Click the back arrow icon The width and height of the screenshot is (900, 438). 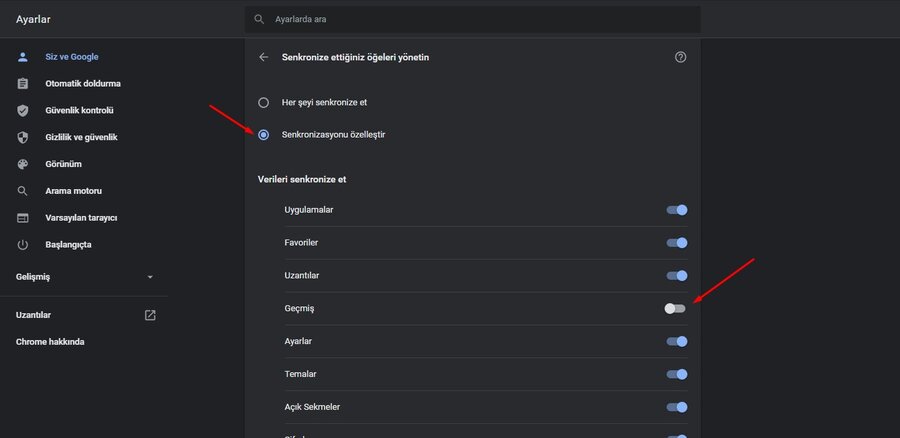pyautogui.click(x=264, y=57)
